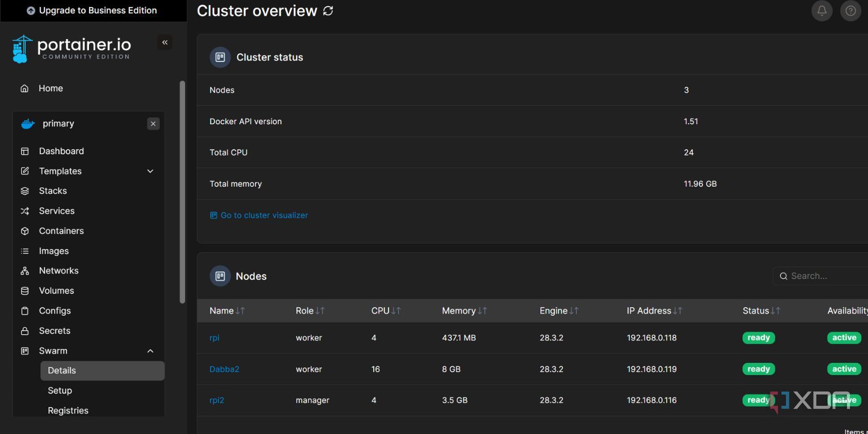Open Go to cluster visualizer link
The image size is (868, 434).
(259, 215)
